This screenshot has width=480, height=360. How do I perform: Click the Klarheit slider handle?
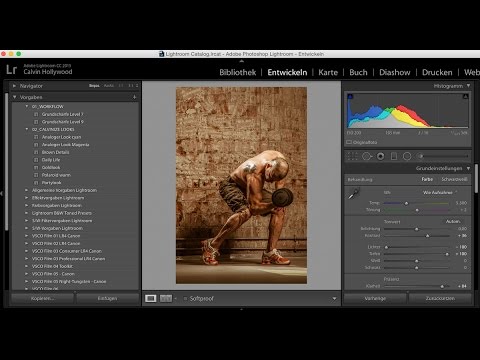point(442,286)
